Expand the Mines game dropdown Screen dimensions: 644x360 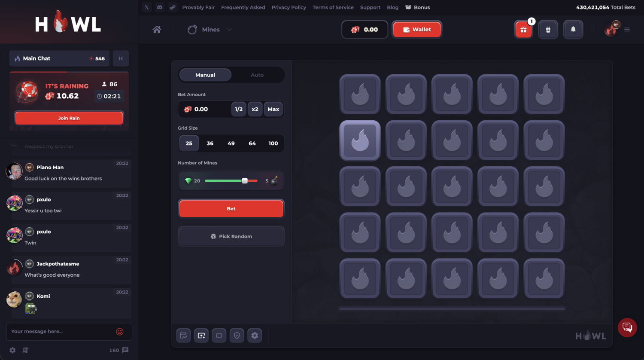[x=229, y=30]
